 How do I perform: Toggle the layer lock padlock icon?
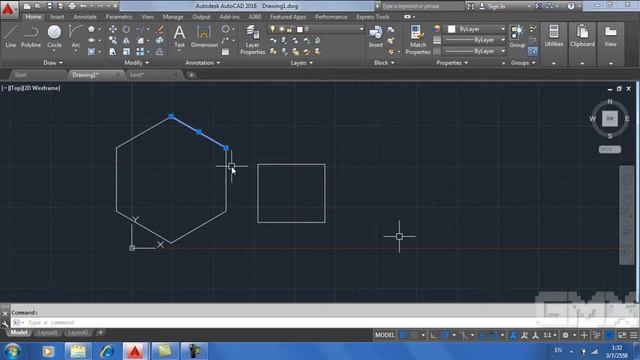pyautogui.click(x=289, y=29)
